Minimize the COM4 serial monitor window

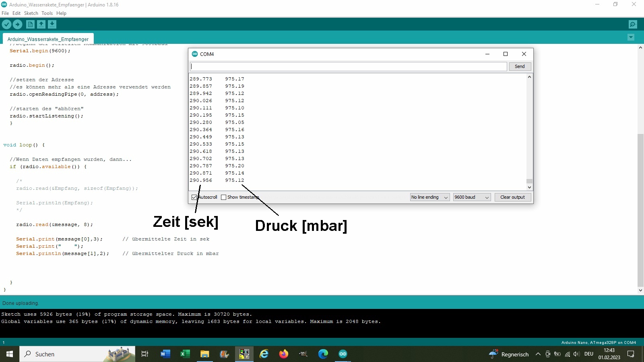click(487, 54)
